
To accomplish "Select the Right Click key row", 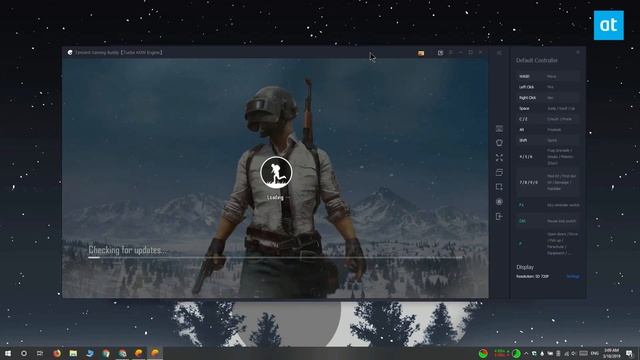I will [547, 98].
